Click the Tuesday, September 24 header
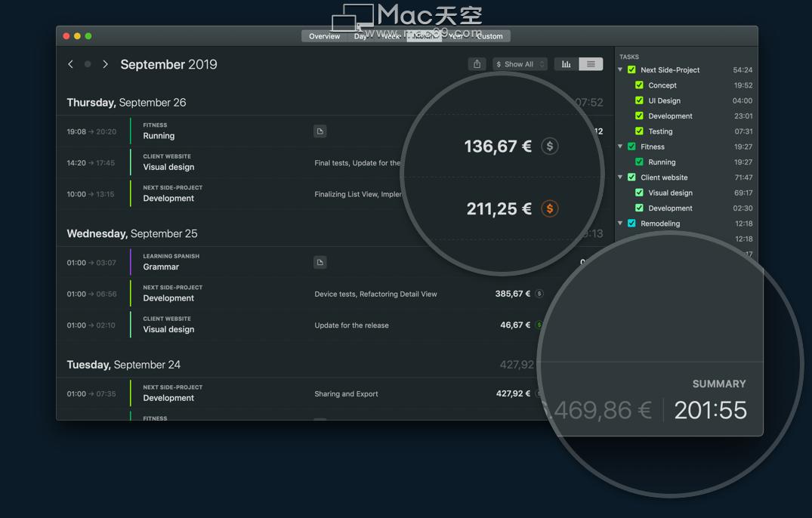Image resolution: width=812 pixels, height=518 pixels. pos(123,364)
